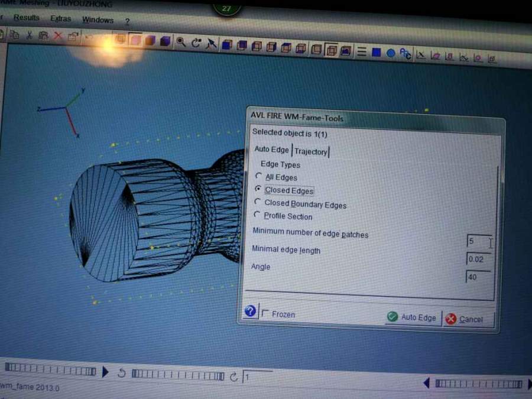The height and width of the screenshot is (399, 532).
Task: Click the 'Selected object is 1(1)' text
Action: pos(290,133)
